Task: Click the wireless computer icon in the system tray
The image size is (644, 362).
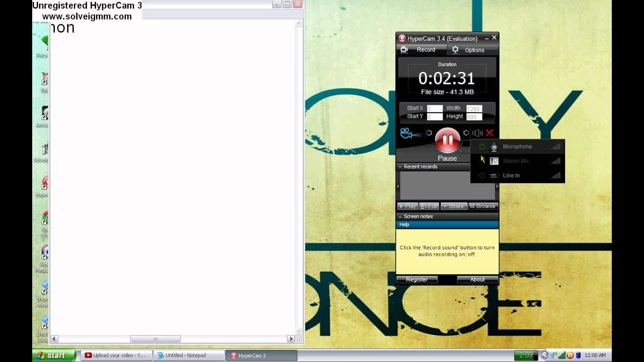Action: [x=554, y=355]
